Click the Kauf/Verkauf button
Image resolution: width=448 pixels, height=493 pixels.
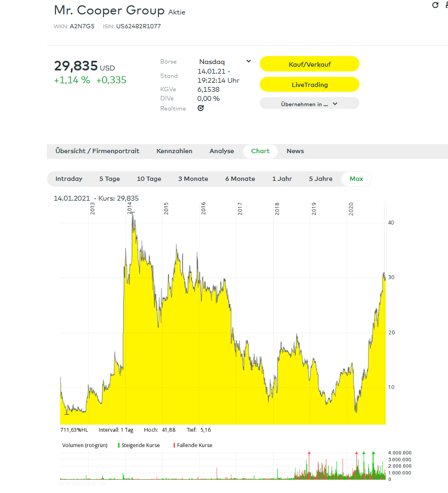pos(309,64)
